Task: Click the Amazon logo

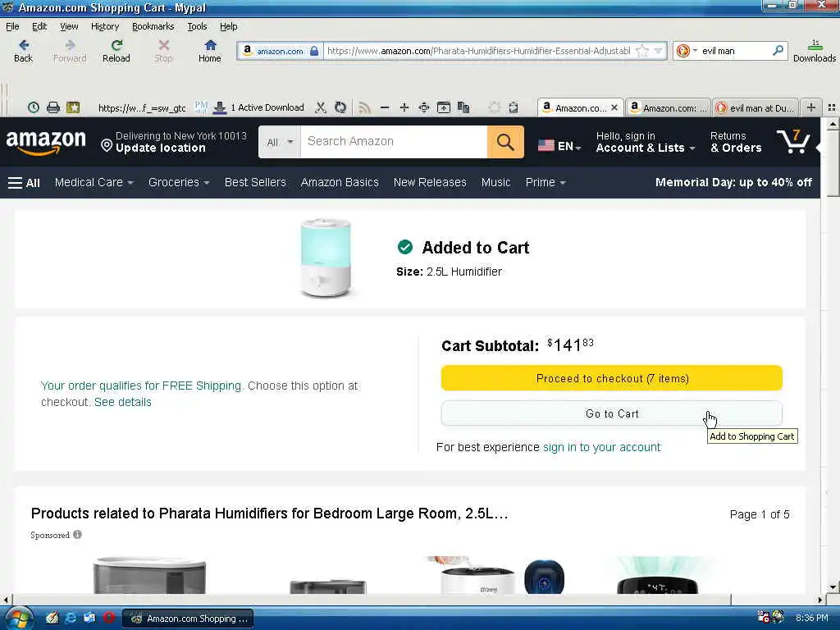Action: coord(46,142)
